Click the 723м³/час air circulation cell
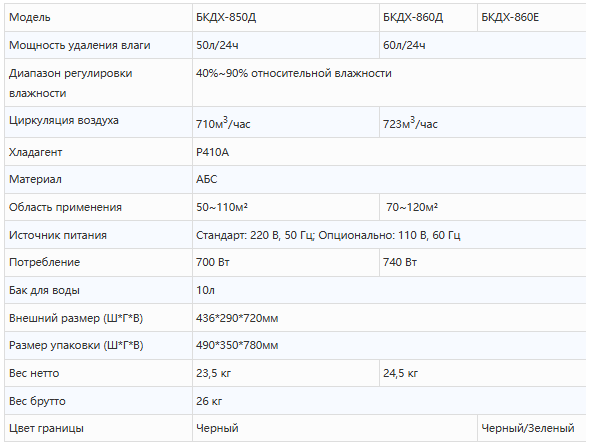 (483, 122)
